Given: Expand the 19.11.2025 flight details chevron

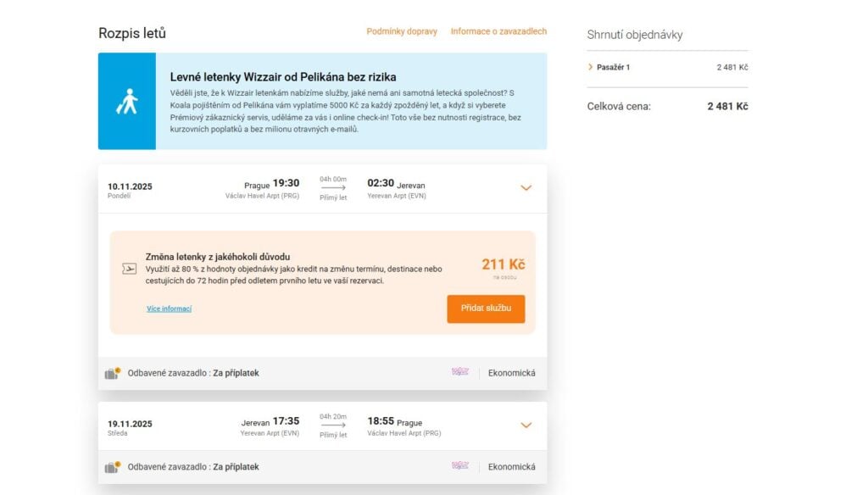Looking at the screenshot, I should [526, 425].
